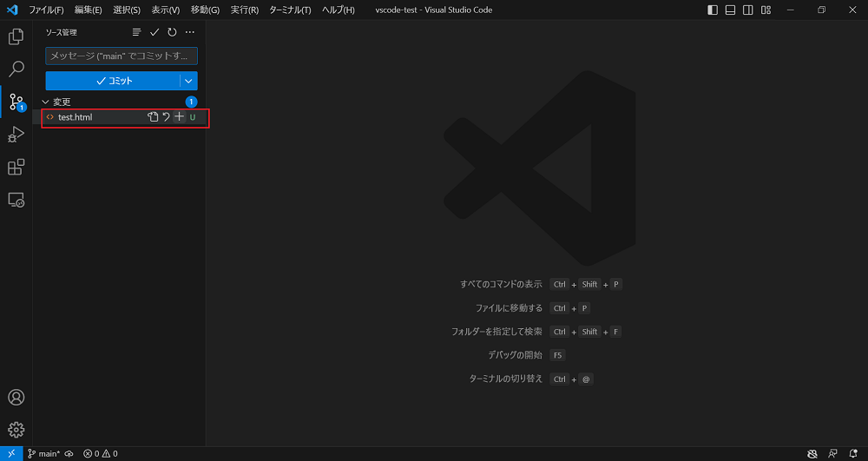Open the Search view icon

tap(16, 69)
